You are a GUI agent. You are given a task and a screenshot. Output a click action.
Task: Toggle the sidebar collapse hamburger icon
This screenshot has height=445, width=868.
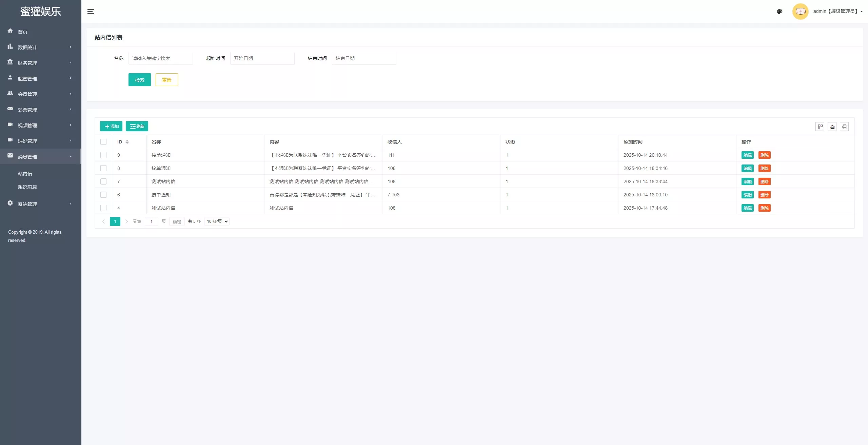point(91,12)
